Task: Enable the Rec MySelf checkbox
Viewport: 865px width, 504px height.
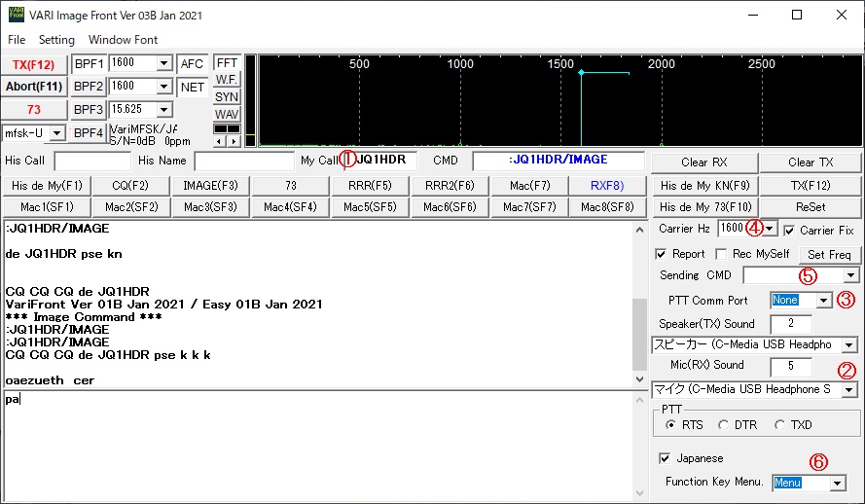Action: pos(721,254)
